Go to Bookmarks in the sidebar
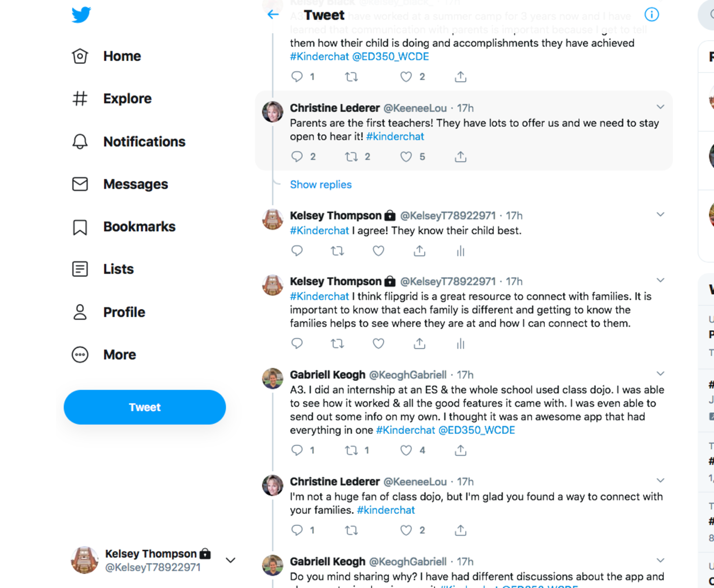 point(139,227)
